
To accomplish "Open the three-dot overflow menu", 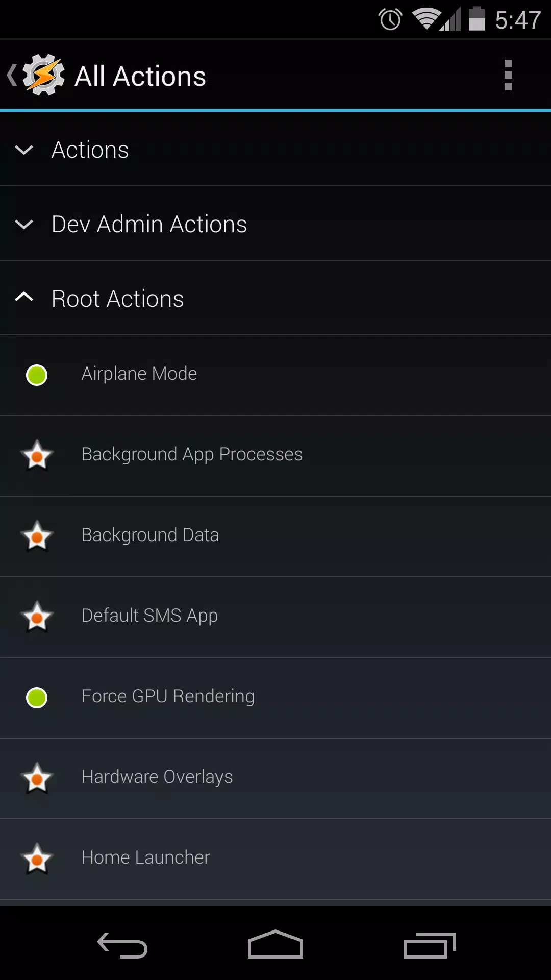I will pyautogui.click(x=508, y=75).
